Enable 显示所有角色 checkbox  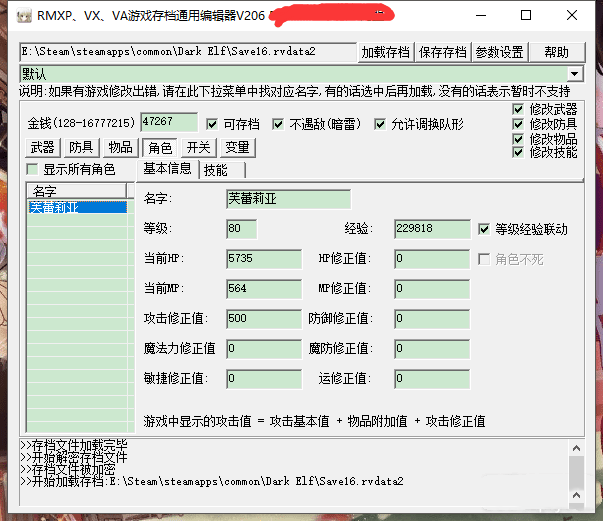32,169
